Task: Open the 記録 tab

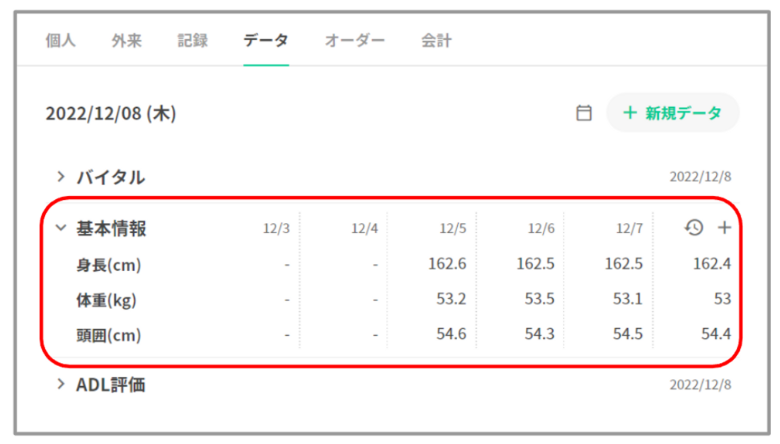Action: (x=192, y=41)
